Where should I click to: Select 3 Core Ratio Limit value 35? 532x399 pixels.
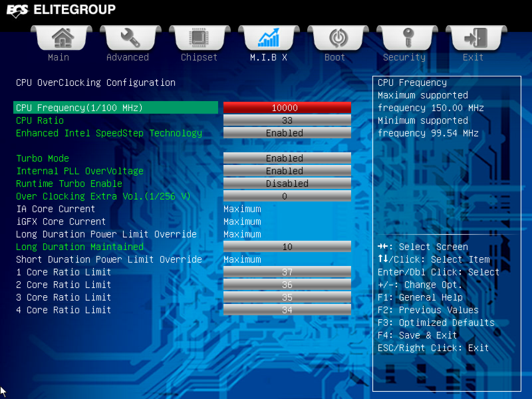[x=287, y=297]
